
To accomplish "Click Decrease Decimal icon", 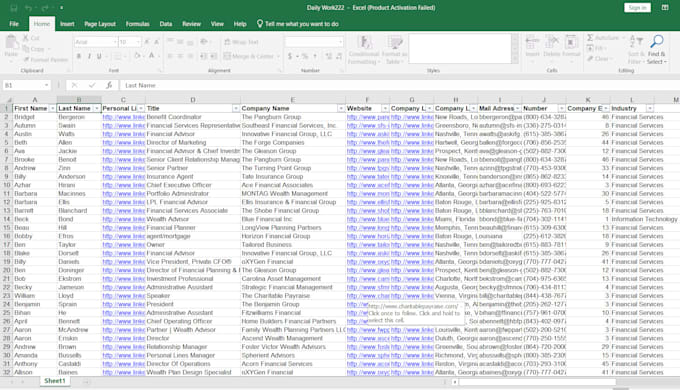I will tap(339, 56).
